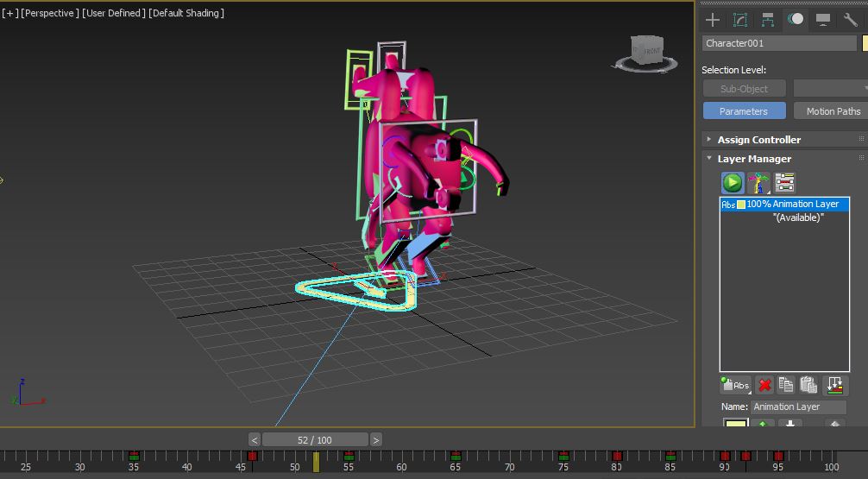Viewport: 868px width, 479px height.
Task: Expand the Assign Controller rollout
Action: point(758,139)
